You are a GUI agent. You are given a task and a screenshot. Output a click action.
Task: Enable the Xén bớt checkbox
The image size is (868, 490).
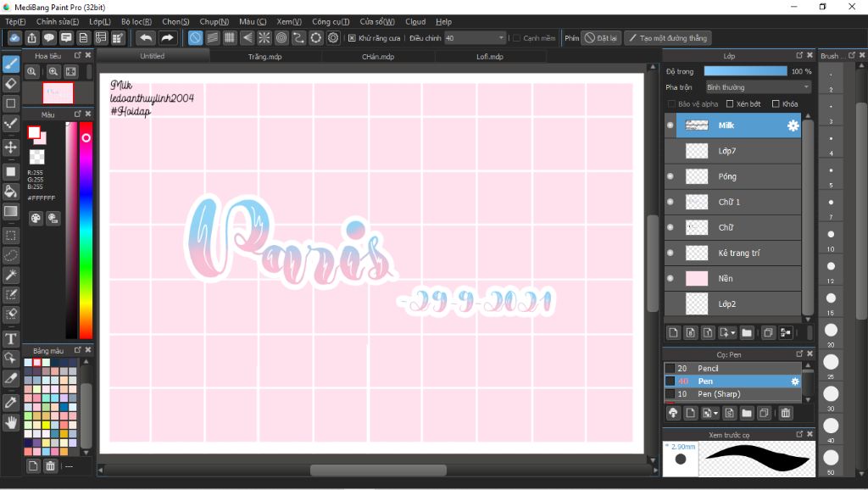[730, 104]
